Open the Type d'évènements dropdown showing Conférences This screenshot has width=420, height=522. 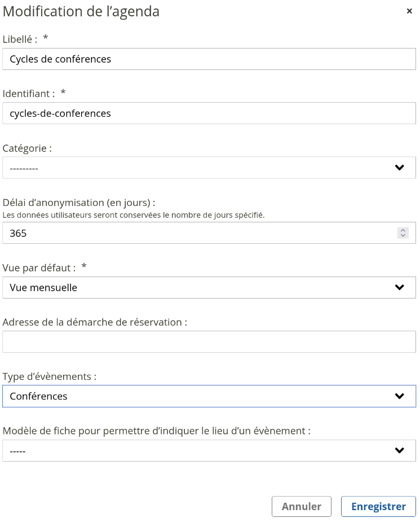tap(209, 396)
